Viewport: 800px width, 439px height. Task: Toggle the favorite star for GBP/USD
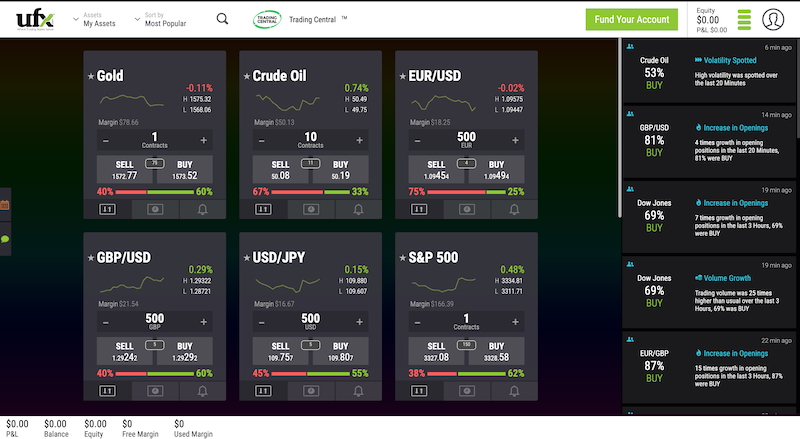coord(91,258)
